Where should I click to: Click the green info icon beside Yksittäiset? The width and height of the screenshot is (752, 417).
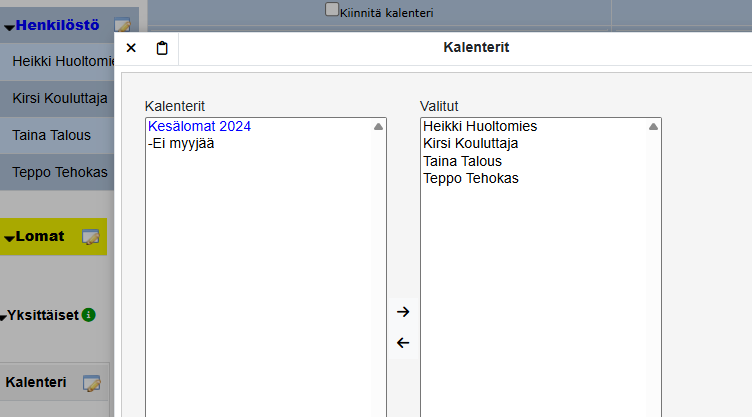[x=88, y=315]
